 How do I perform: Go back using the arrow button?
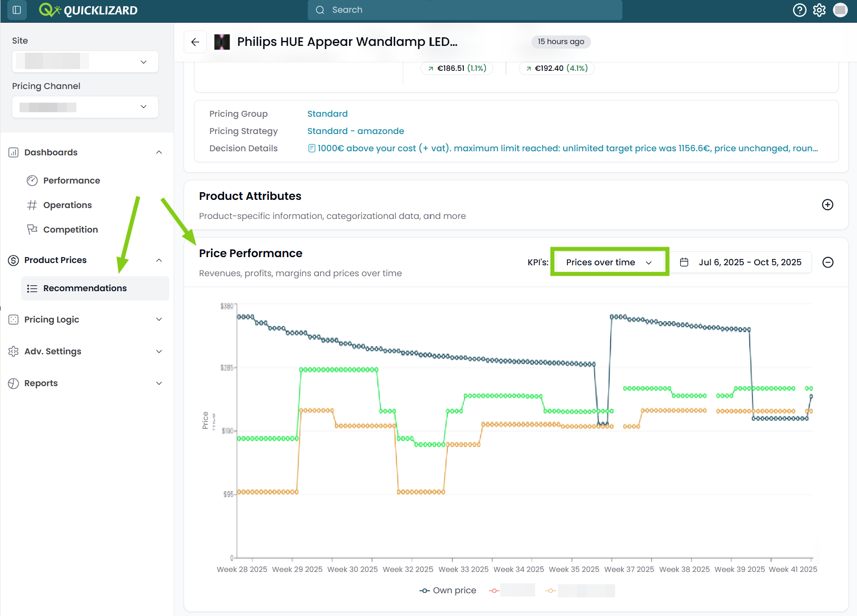pyautogui.click(x=195, y=42)
